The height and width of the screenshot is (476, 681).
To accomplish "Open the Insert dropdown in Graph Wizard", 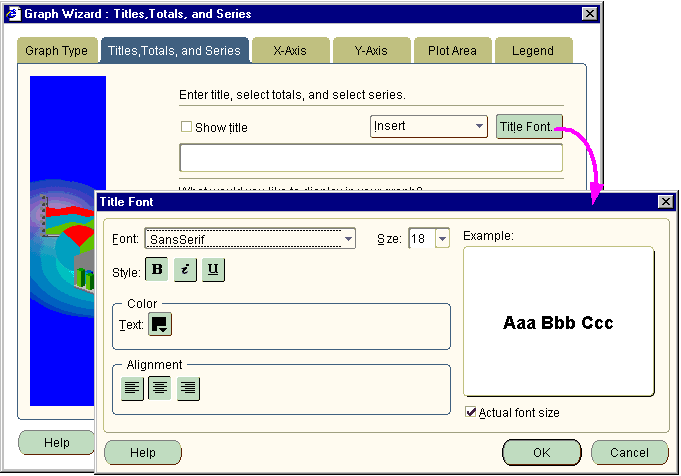I will click(x=429, y=126).
